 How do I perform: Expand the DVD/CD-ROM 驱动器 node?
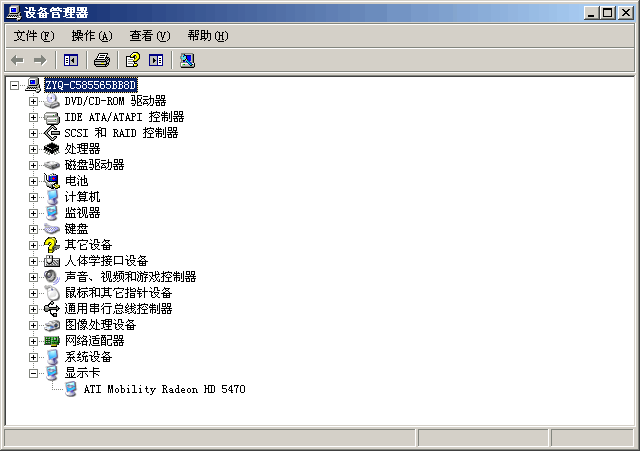pyautogui.click(x=33, y=101)
